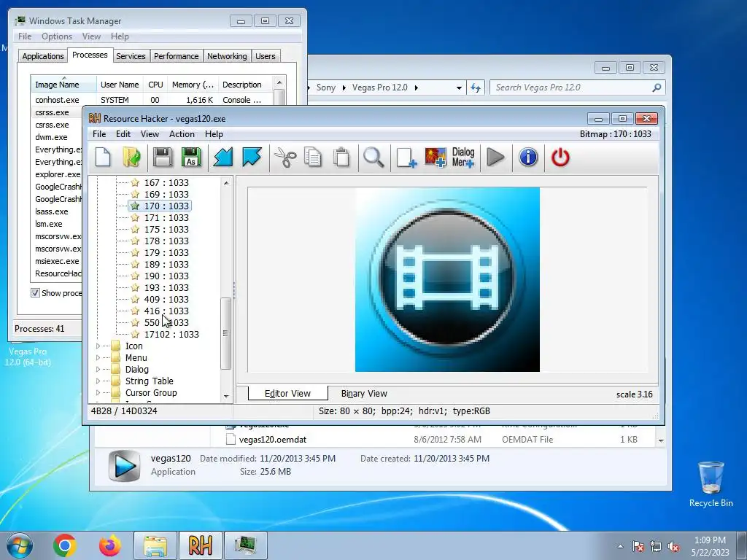Image resolution: width=747 pixels, height=560 pixels.
Task: Click the grey play/compile arrow icon
Action: (x=495, y=157)
